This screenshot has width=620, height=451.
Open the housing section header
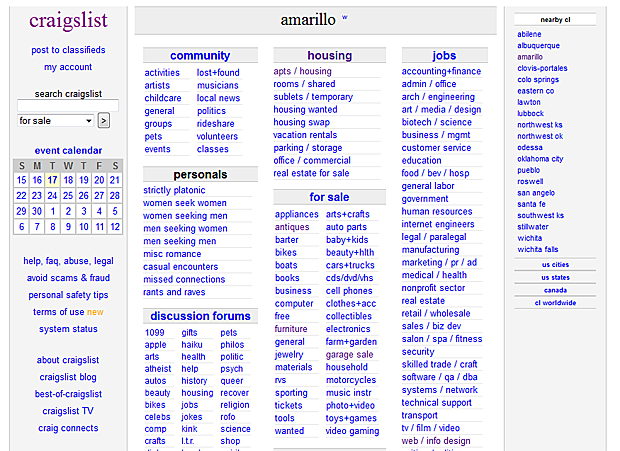[330, 55]
